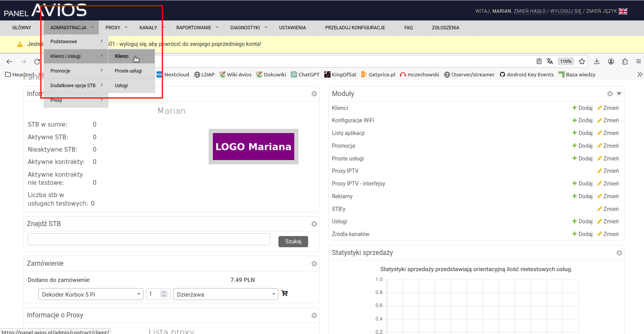Reload page with browser refresh icon
The height and width of the screenshot is (334, 644).
(x=37, y=62)
